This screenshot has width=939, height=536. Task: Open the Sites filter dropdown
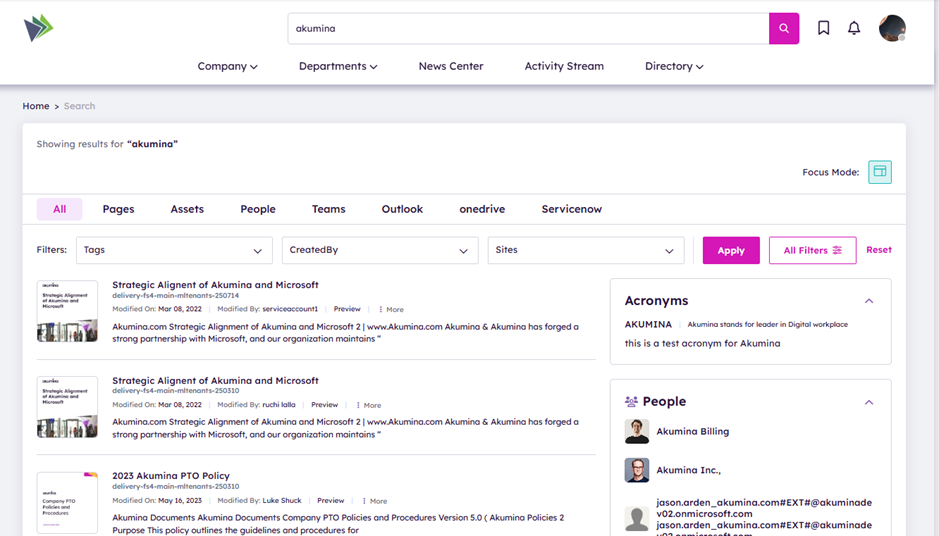point(585,250)
